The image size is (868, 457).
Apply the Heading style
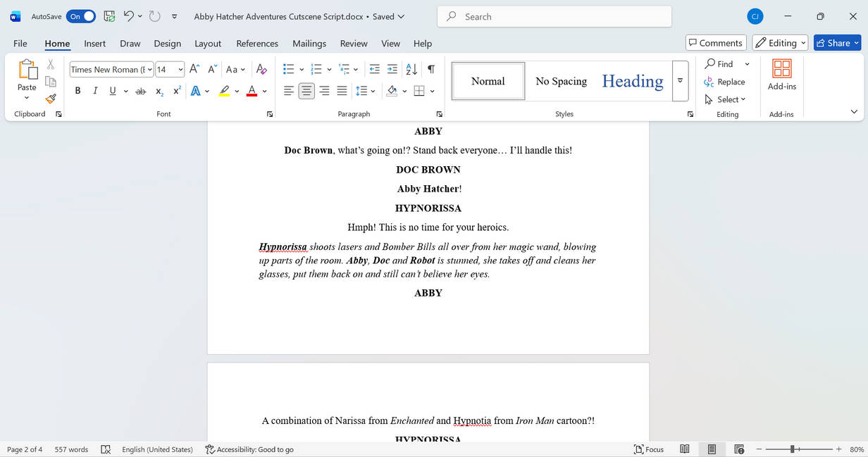click(x=633, y=81)
